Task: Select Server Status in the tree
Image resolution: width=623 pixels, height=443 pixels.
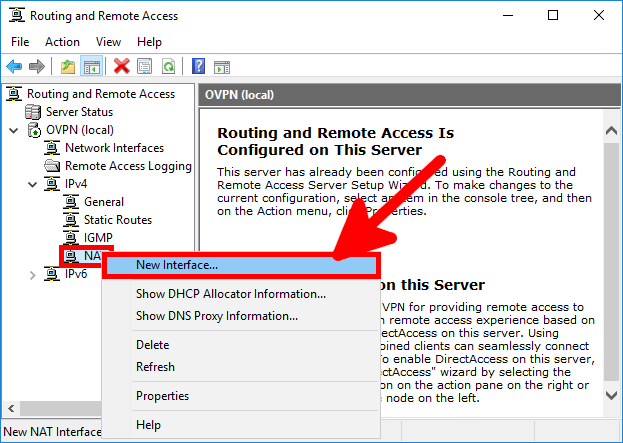Action: [x=79, y=112]
